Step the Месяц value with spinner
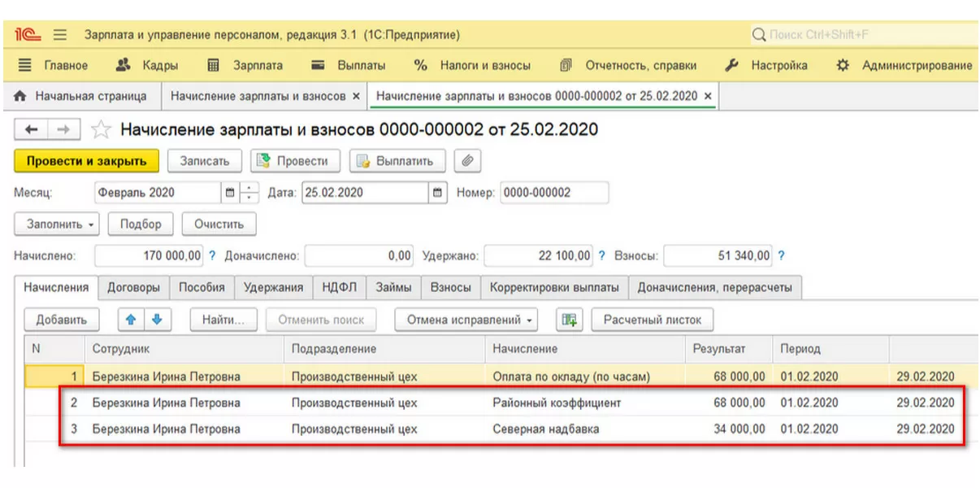 [x=249, y=193]
